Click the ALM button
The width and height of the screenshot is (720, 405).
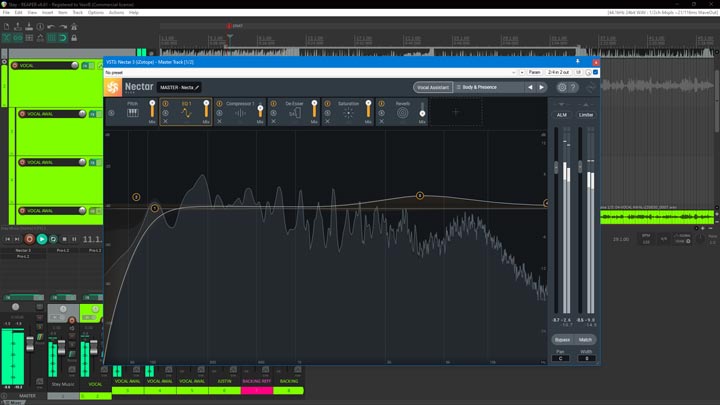[x=562, y=115]
